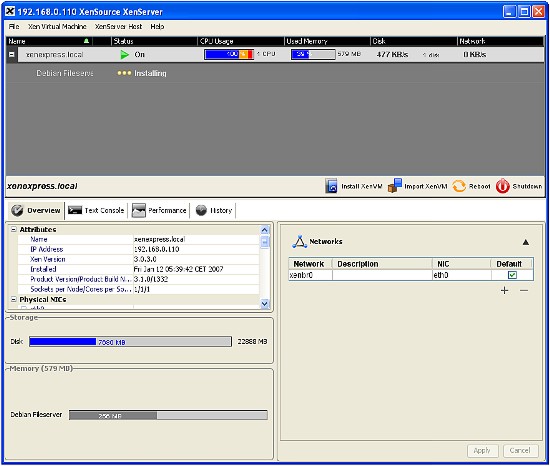Collapse the xenexpress.local host tree node
Image resolution: width=550 pixels, height=466 pixels.
(12, 55)
